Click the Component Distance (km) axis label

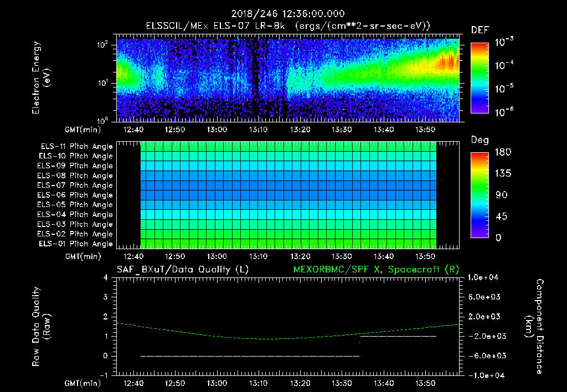pos(534,327)
